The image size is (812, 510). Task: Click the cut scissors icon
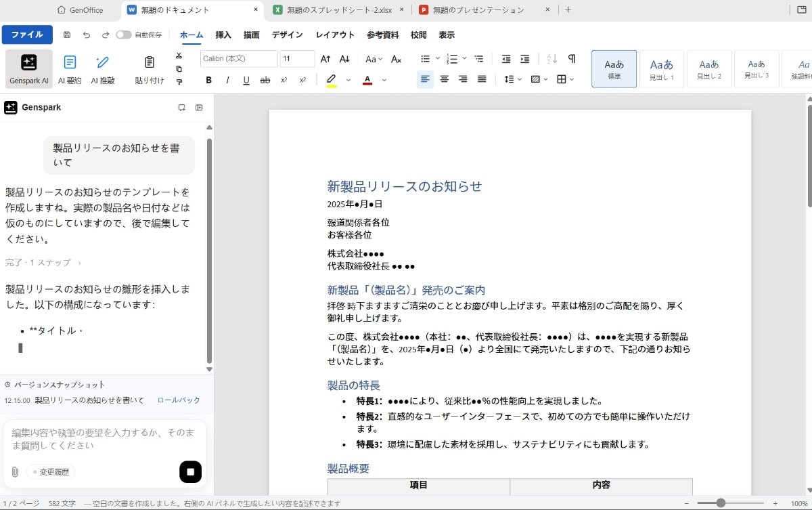tap(179, 56)
